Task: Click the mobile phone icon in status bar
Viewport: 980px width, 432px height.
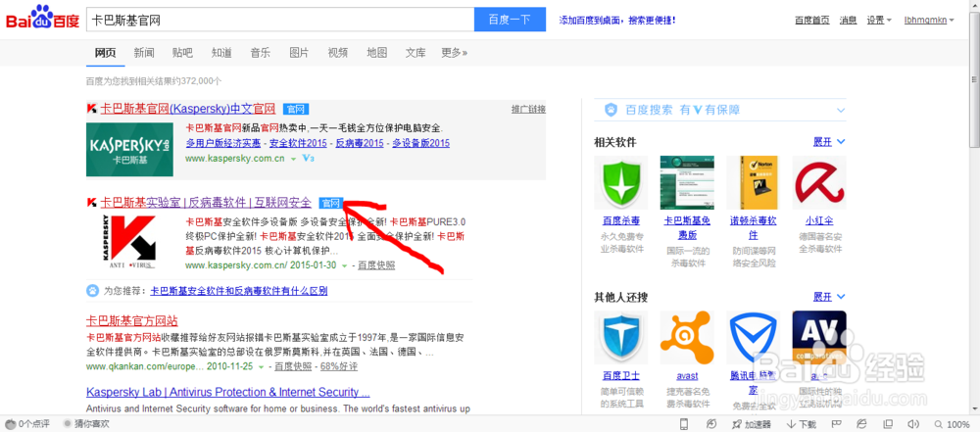Action: tap(684, 424)
